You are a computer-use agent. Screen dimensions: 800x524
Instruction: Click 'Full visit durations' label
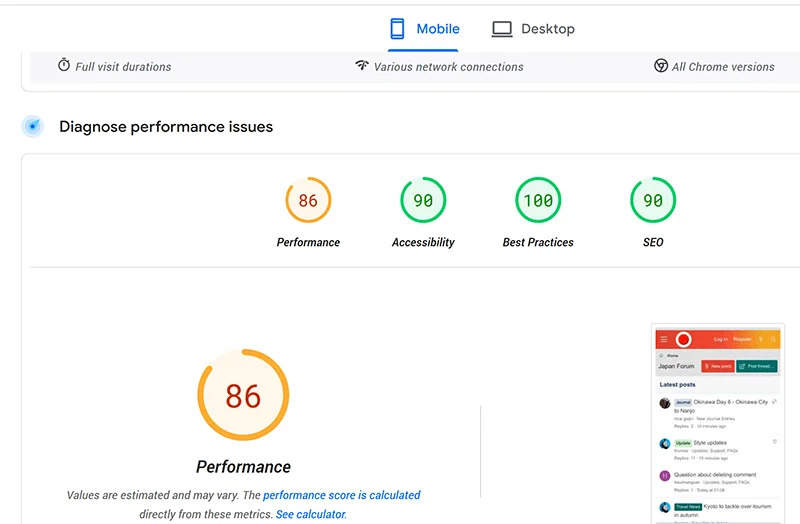click(x=123, y=67)
